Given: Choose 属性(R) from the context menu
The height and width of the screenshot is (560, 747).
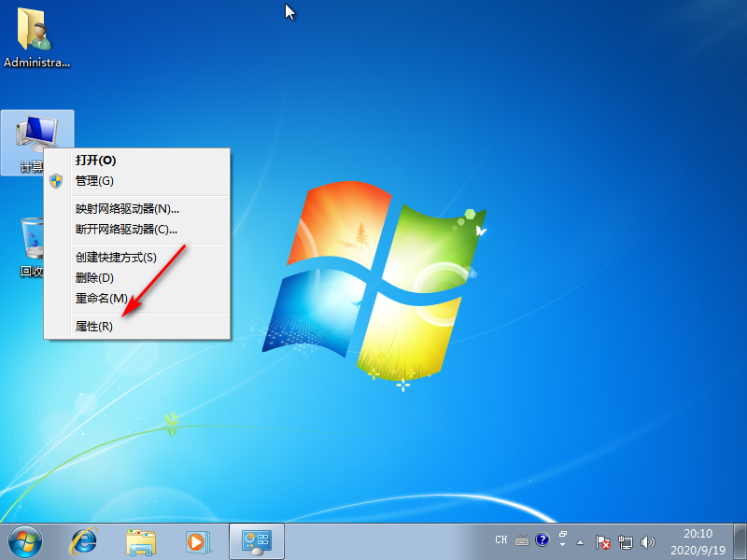Looking at the screenshot, I should [94, 327].
